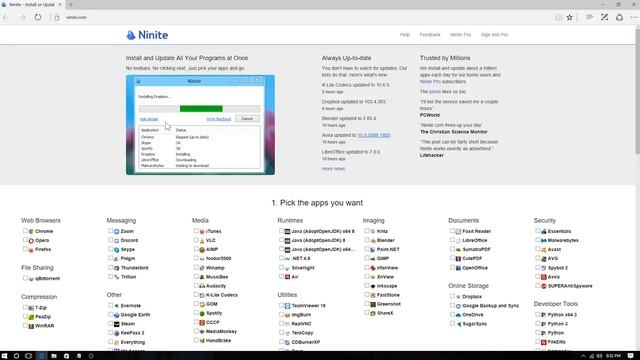Screen dimensions: 640x360
Task: Select the Ninite browser tab
Action: point(31,4)
